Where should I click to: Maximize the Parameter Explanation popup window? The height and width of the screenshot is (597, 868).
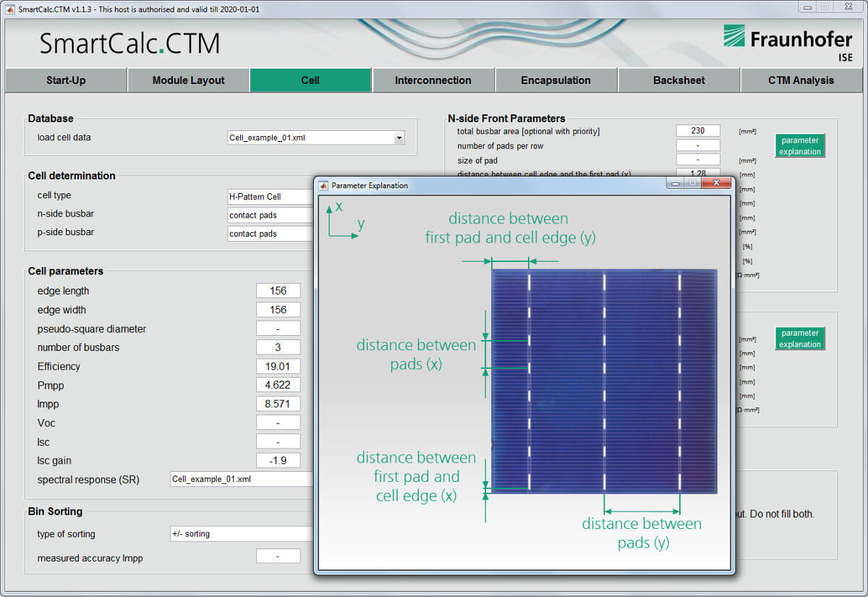[x=693, y=184]
